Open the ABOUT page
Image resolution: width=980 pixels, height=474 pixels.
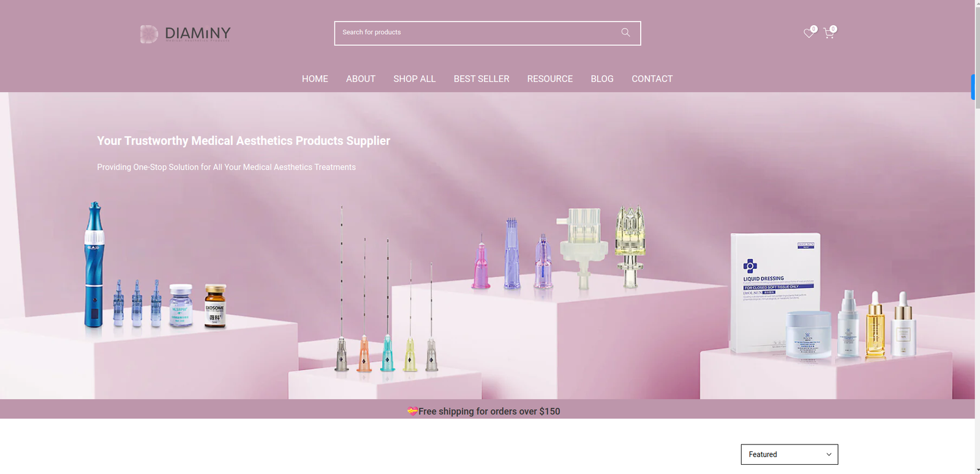point(360,79)
